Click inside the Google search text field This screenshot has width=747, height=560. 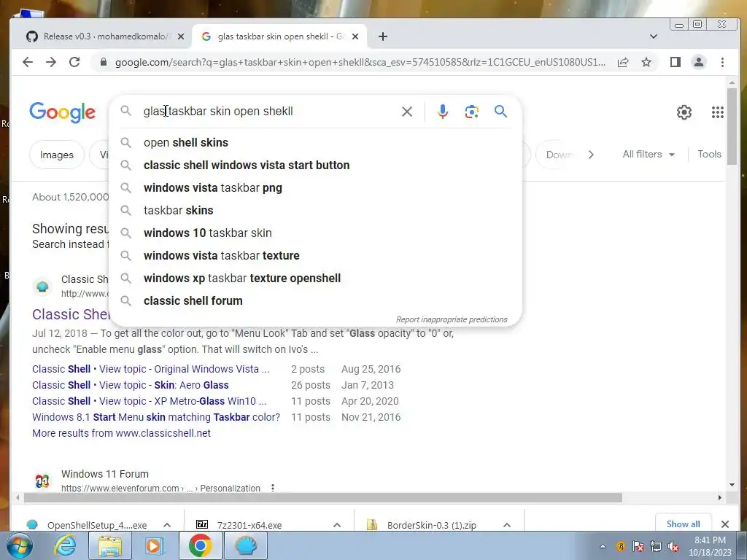tap(269, 112)
